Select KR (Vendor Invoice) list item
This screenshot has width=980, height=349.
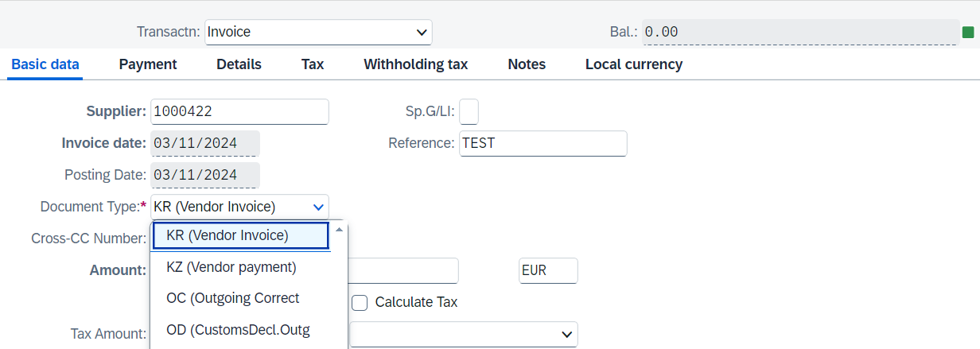point(240,235)
